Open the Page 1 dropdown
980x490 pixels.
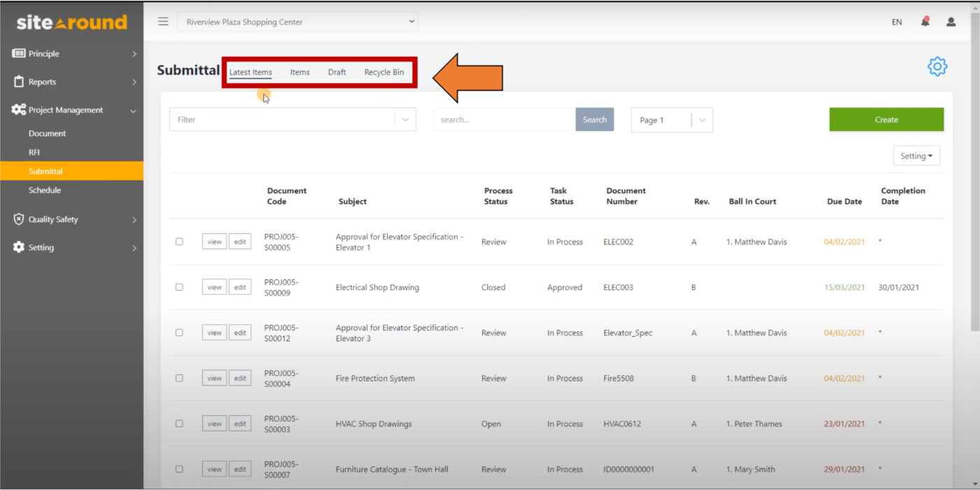click(x=672, y=120)
